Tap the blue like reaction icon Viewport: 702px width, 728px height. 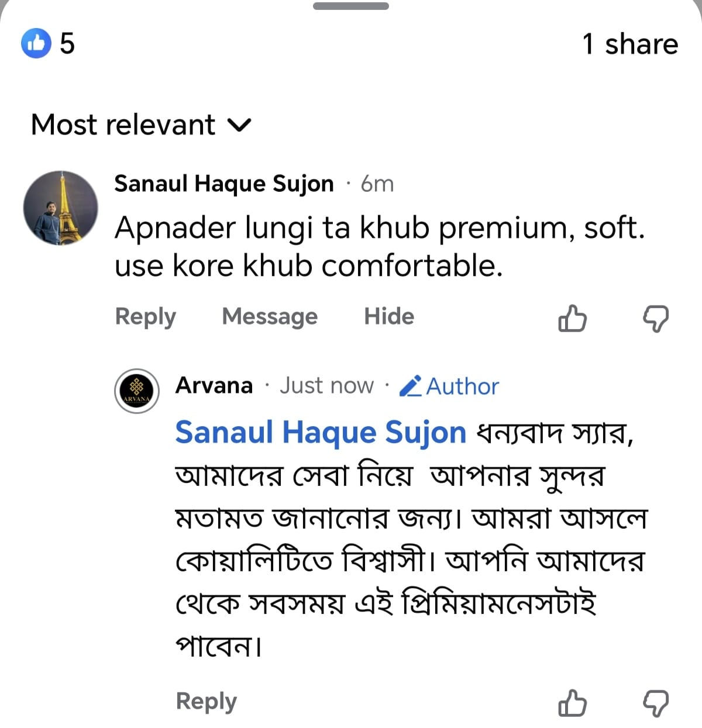coord(36,43)
